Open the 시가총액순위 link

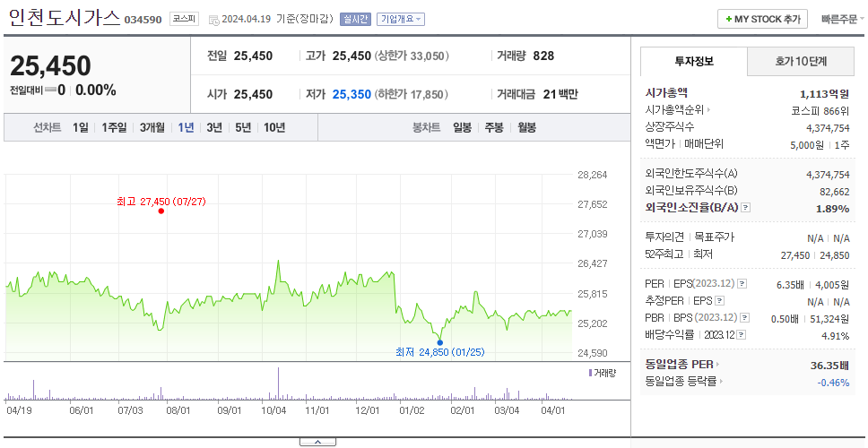(x=678, y=110)
